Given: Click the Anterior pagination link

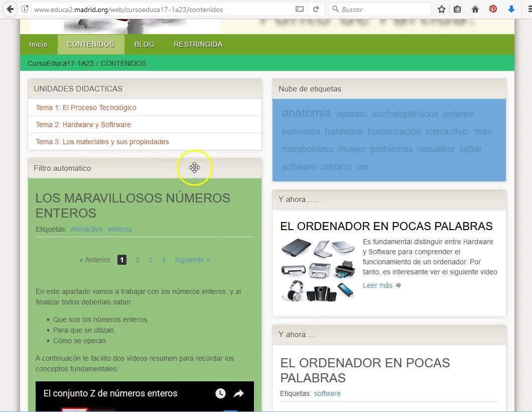Looking at the screenshot, I should click(95, 260).
